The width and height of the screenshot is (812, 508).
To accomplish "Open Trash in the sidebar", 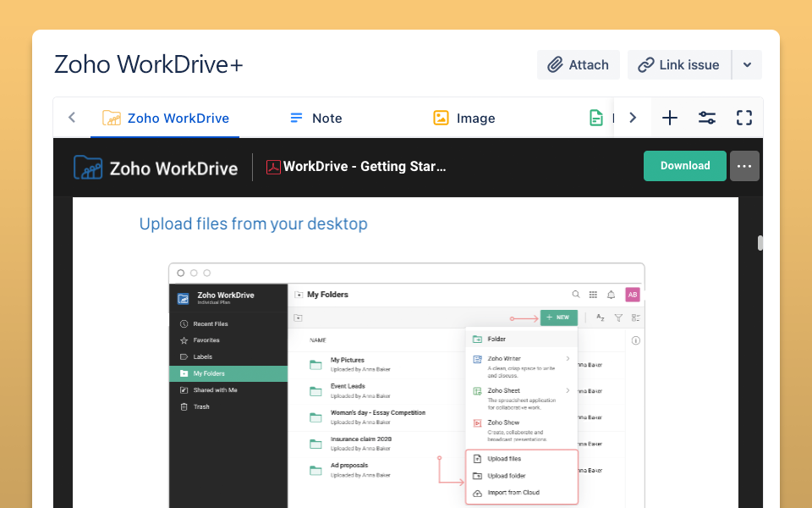I will [x=201, y=407].
